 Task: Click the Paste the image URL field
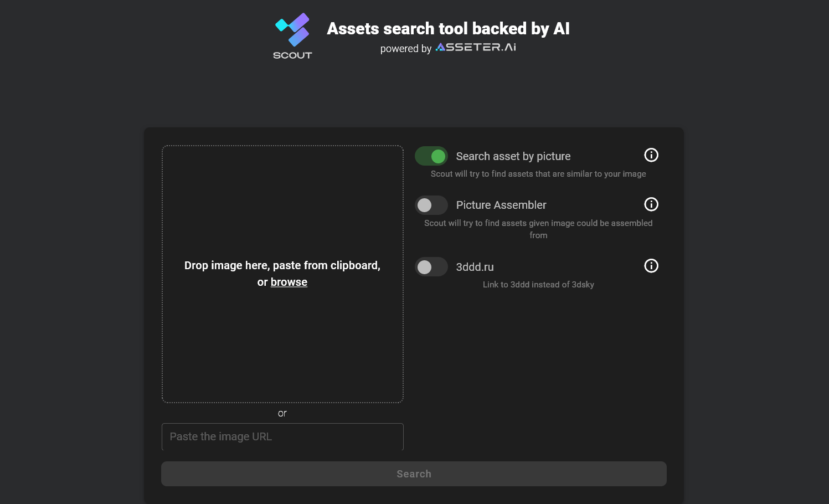coord(282,436)
